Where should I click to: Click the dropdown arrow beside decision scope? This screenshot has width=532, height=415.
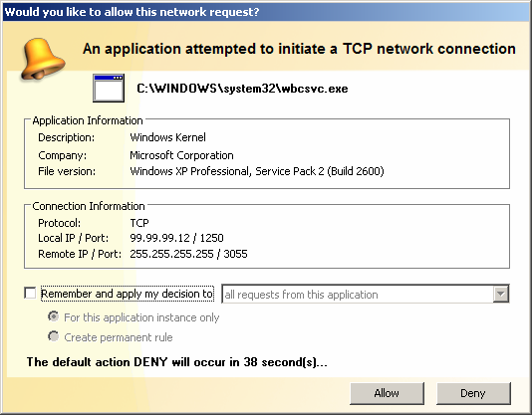click(x=501, y=294)
